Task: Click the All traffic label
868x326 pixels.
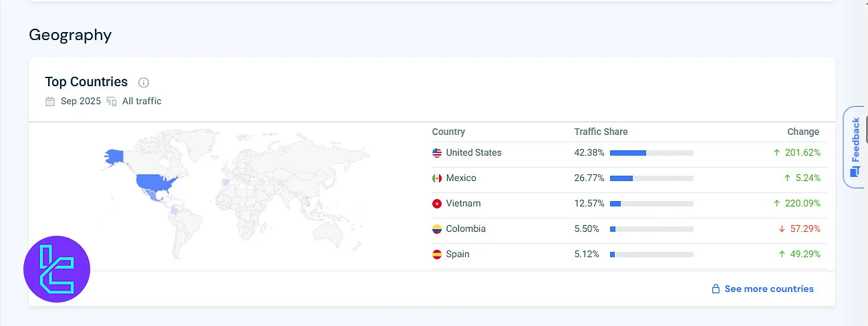Action: 142,102
